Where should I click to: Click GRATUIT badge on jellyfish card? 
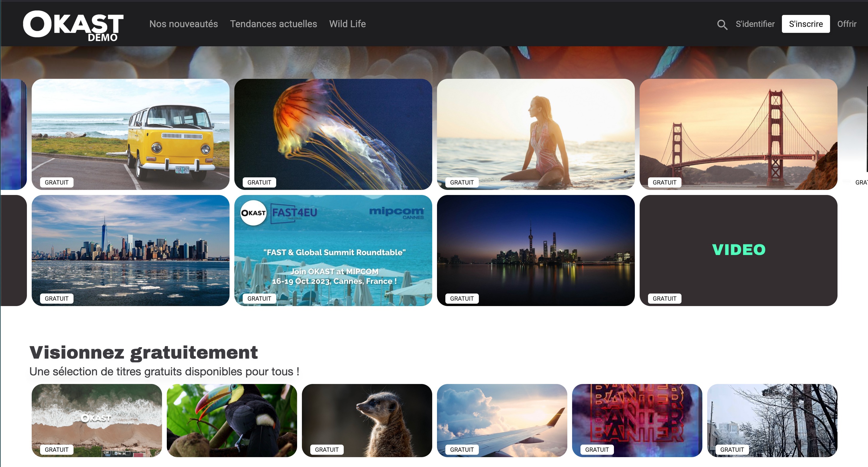[x=259, y=182]
